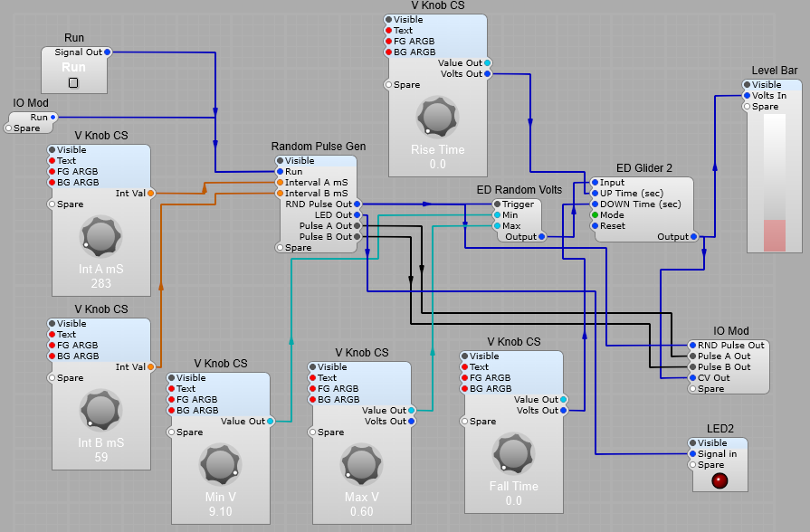Adjust the Min V knob

click(x=219, y=463)
